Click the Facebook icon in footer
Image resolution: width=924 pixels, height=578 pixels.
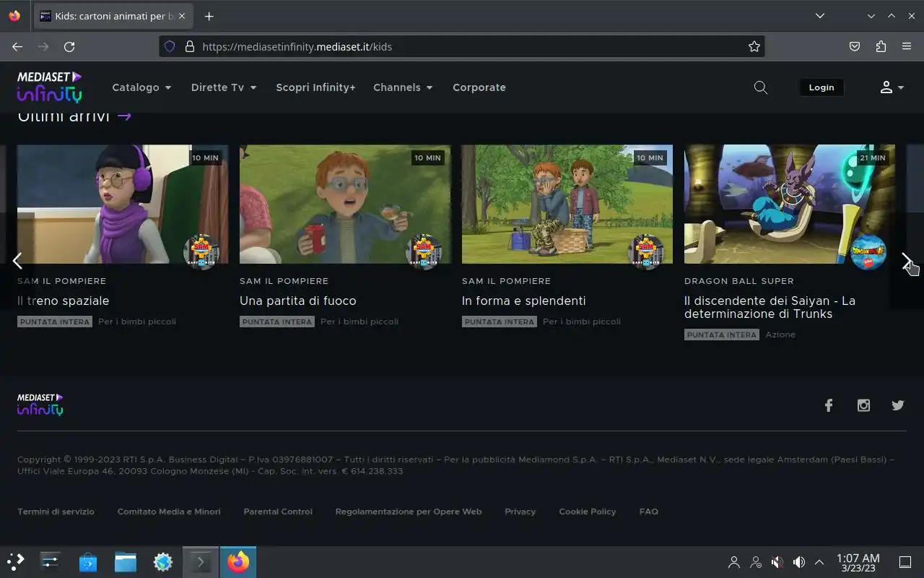[829, 405]
